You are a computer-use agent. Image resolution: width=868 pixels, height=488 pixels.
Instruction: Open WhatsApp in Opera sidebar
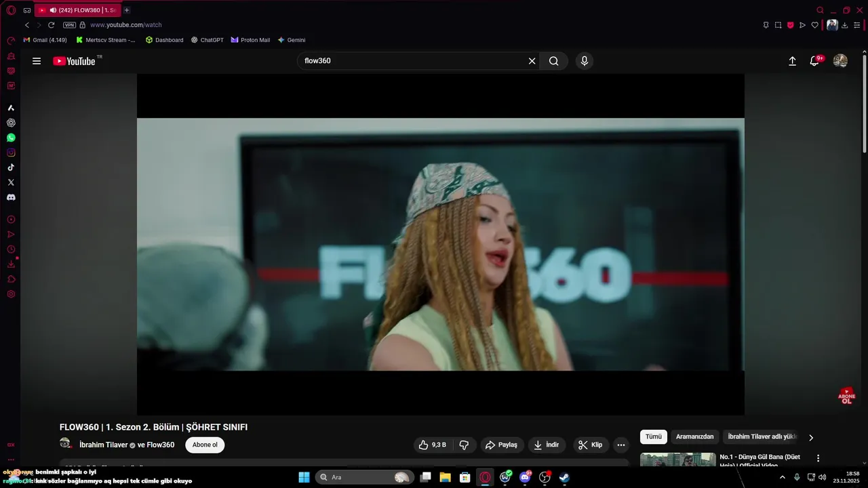pyautogui.click(x=11, y=138)
